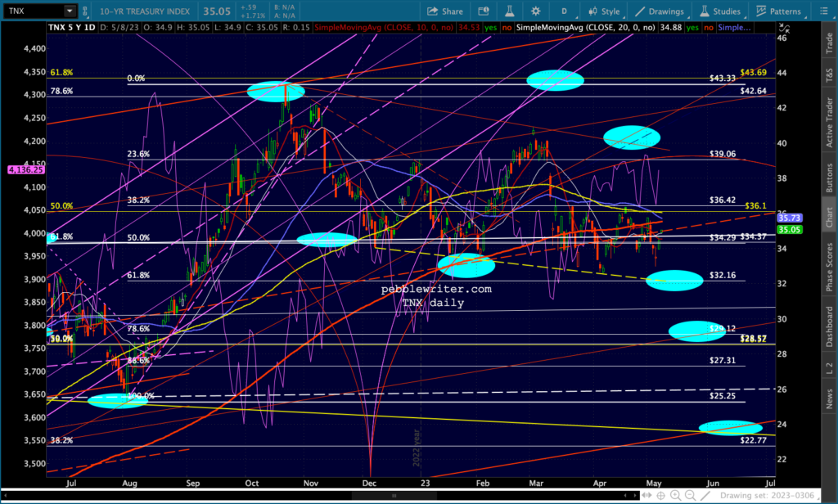
Task: Click the $42.64 level label
Action: click(x=753, y=91)
